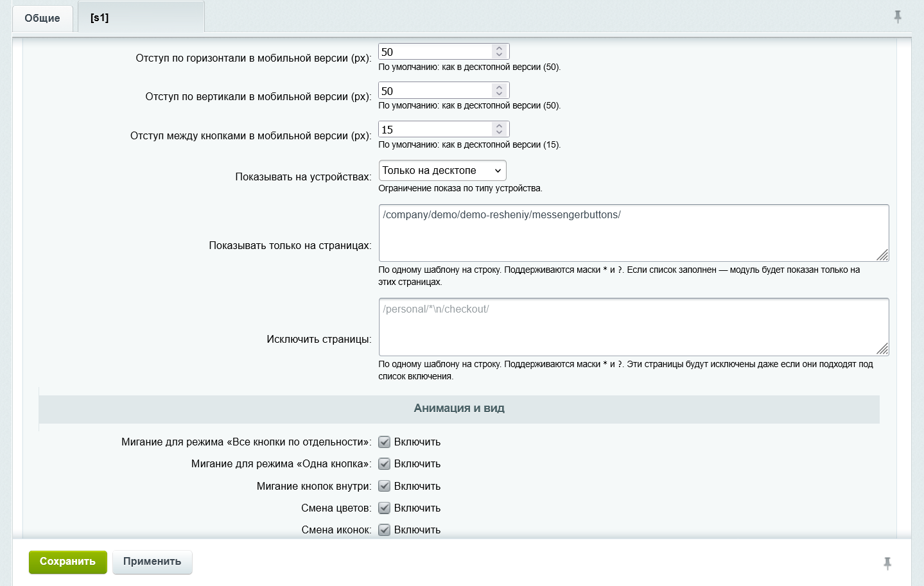
Task: Decrement the vertical mobile offset value
Action: [499, 94]
